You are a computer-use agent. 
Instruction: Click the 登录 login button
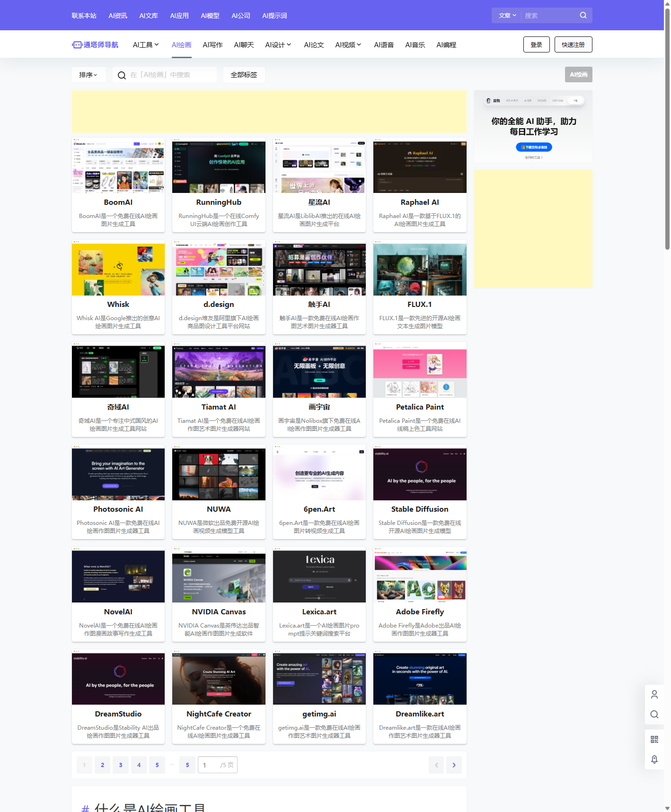coord(536,44)
